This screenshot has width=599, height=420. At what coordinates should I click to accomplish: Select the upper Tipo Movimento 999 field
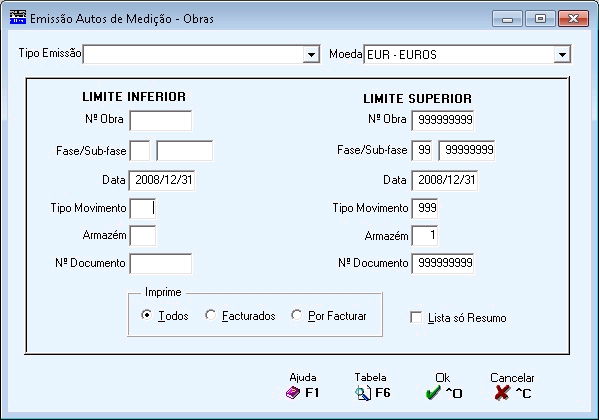click(425, 208)
